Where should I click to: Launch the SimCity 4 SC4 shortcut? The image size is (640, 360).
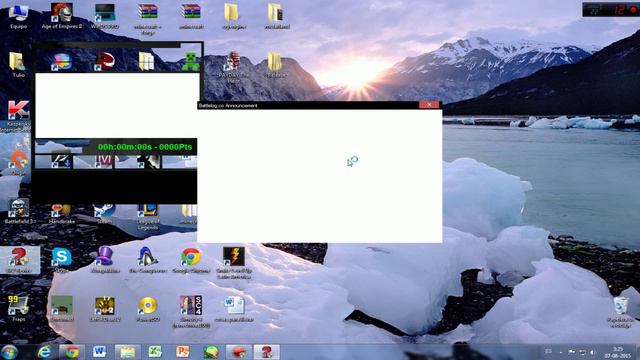click(191, 311)
